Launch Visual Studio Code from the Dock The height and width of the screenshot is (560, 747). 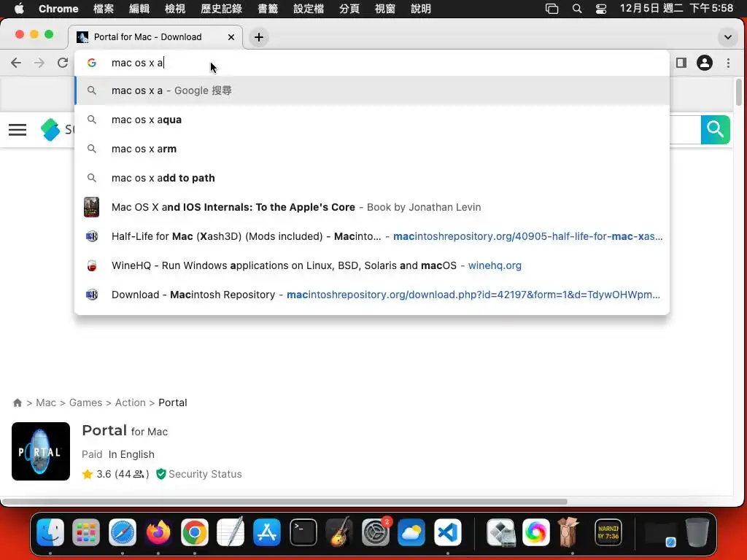coord(448,532)
